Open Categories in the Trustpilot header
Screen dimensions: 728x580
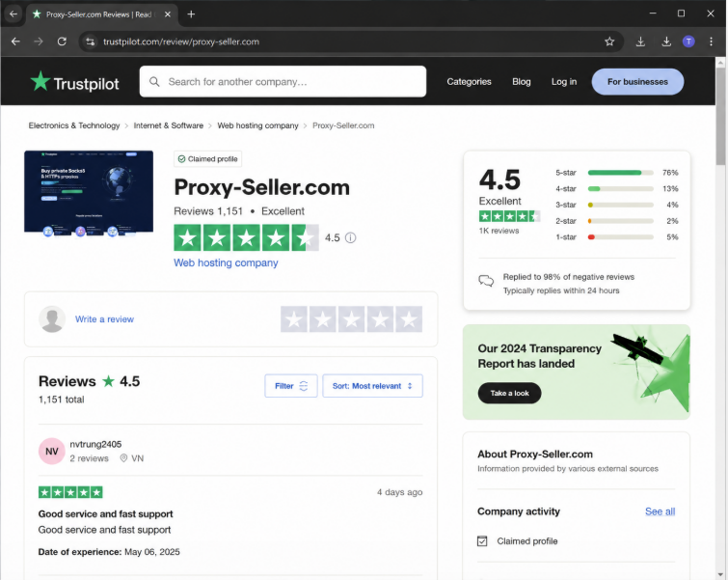469,82
